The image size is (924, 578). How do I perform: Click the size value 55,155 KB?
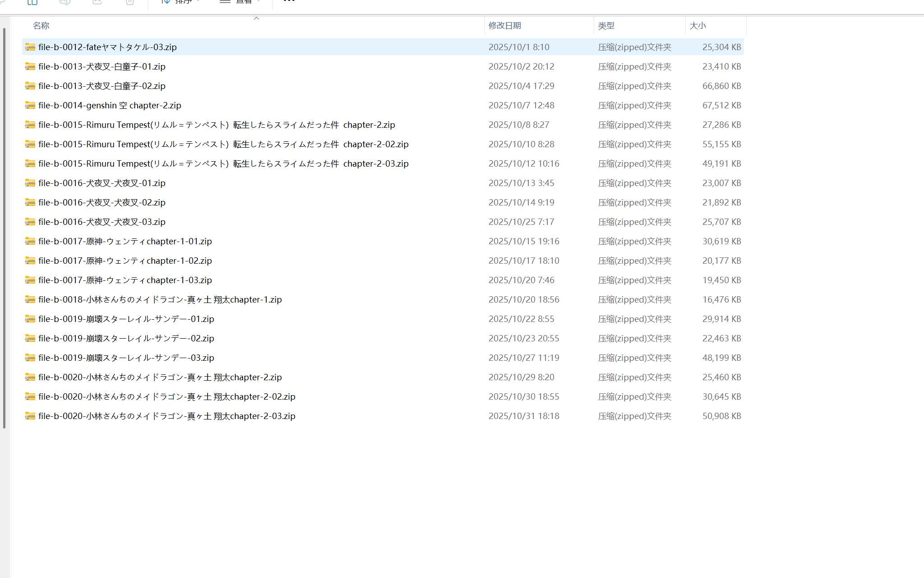click(721, 144)
